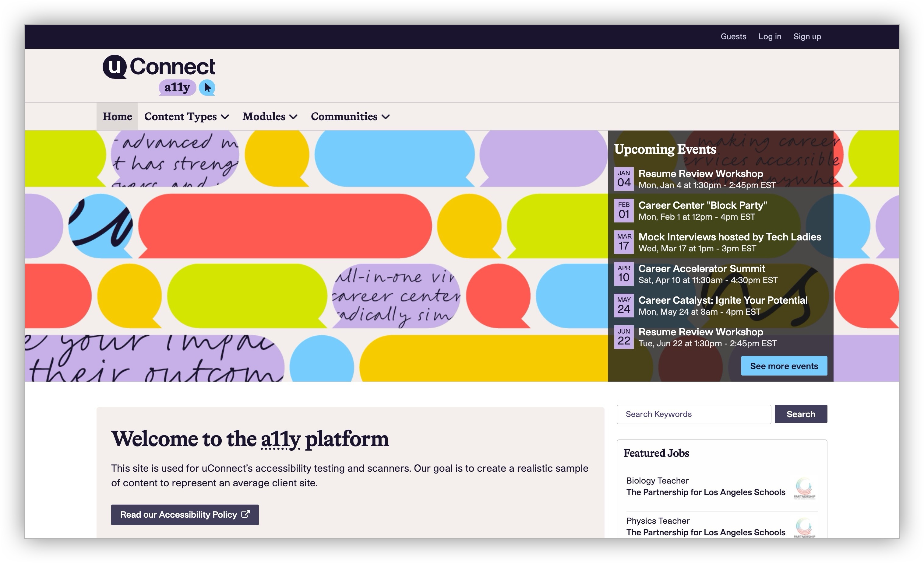Click the external link icon on Accessibility Policy button

coord(247,515)
